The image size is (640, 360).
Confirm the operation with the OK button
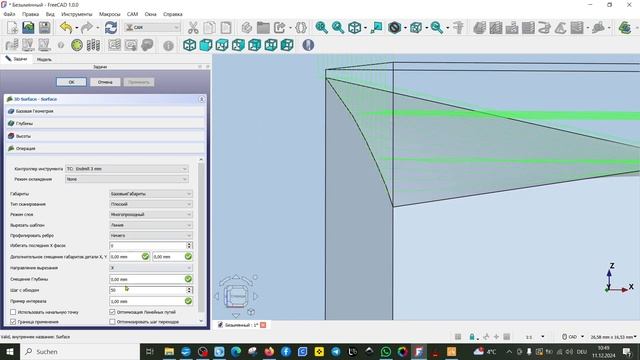pos(71,82)
